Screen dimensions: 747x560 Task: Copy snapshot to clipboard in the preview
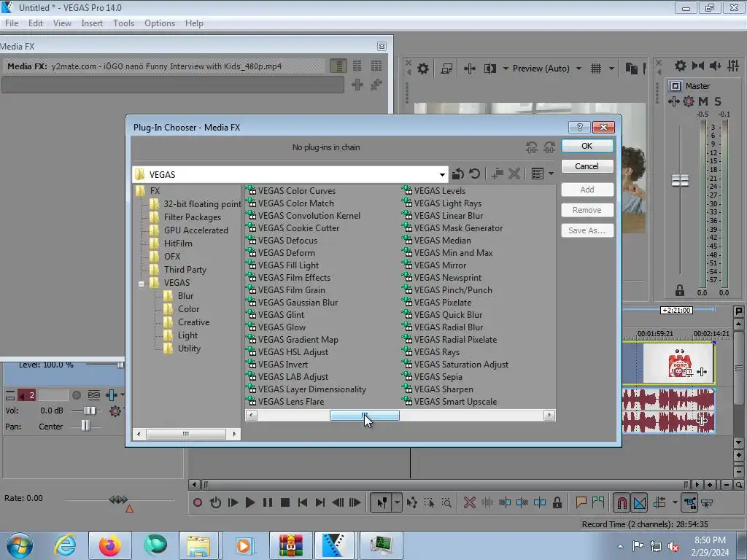tap(631, 69)
